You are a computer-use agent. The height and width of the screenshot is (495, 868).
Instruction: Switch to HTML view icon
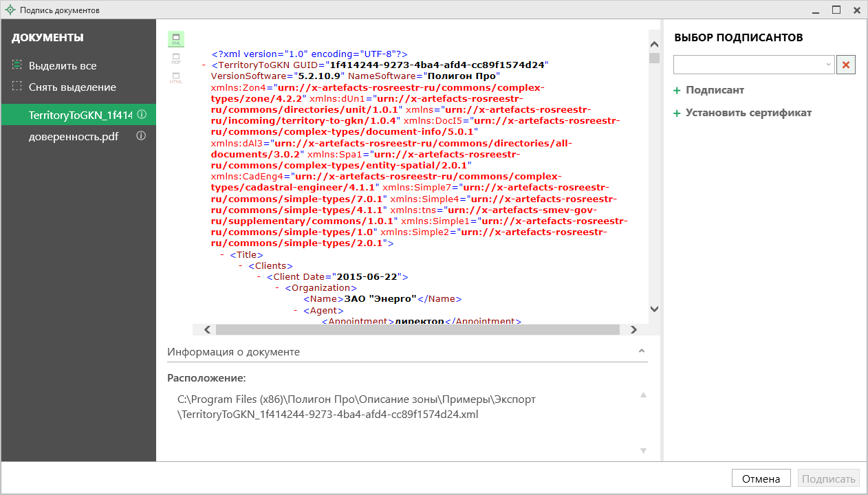tap(176, 78)
